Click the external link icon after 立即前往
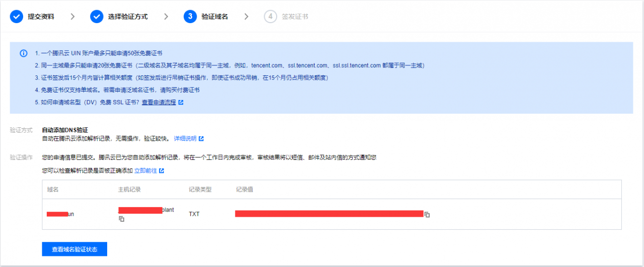Viewport: 644px width, 267px height. click(162, 171)
